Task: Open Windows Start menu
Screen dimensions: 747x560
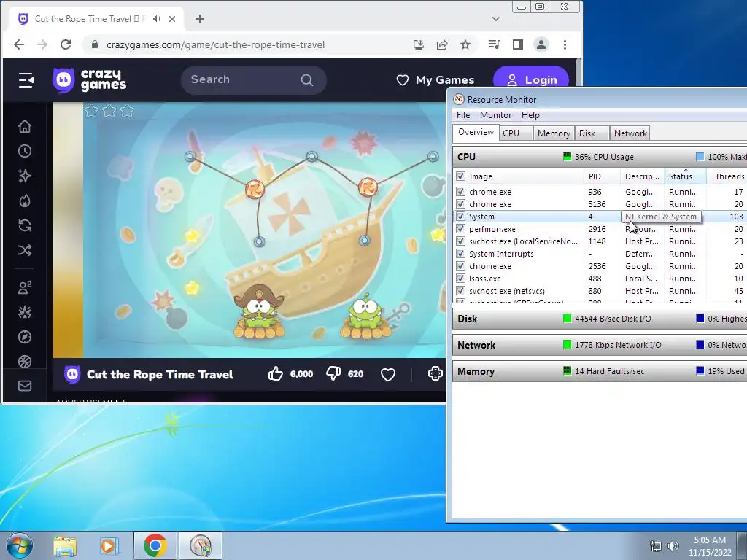Action: (20, 545)
